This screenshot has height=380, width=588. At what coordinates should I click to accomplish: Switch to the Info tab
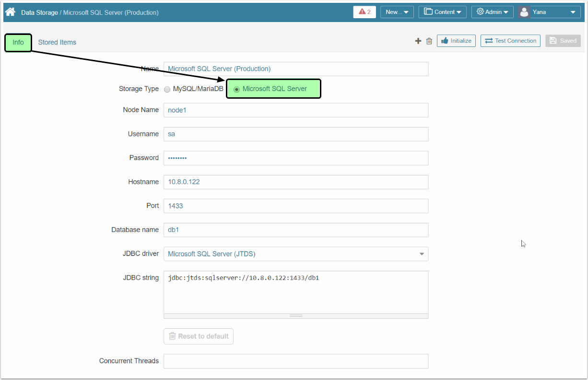pos(18,42)
